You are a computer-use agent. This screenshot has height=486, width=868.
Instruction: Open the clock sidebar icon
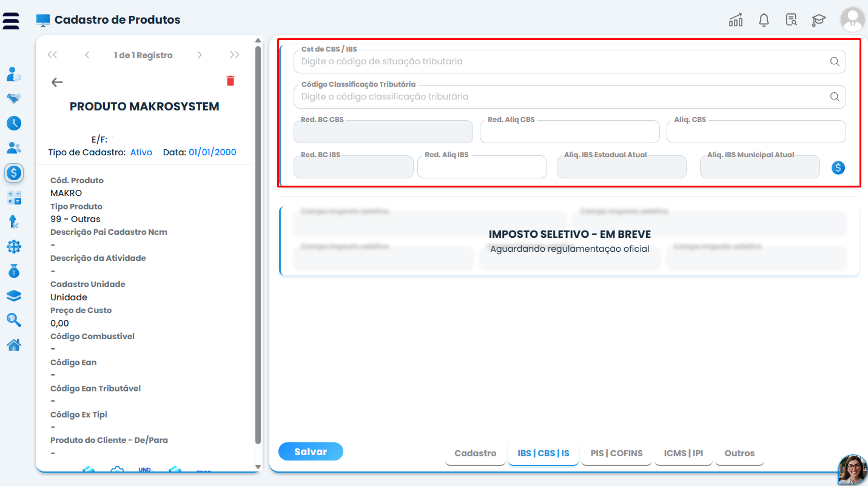tap(14, 123)
